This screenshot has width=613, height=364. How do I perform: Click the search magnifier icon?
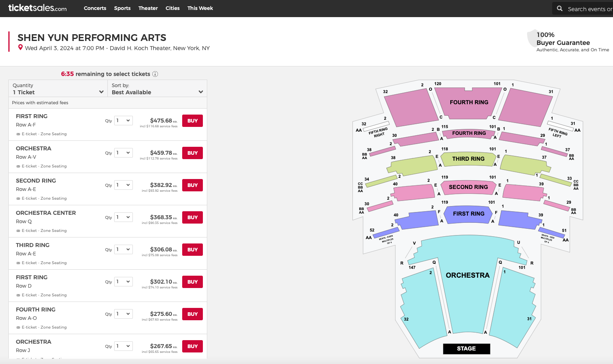tap(560, 8)
